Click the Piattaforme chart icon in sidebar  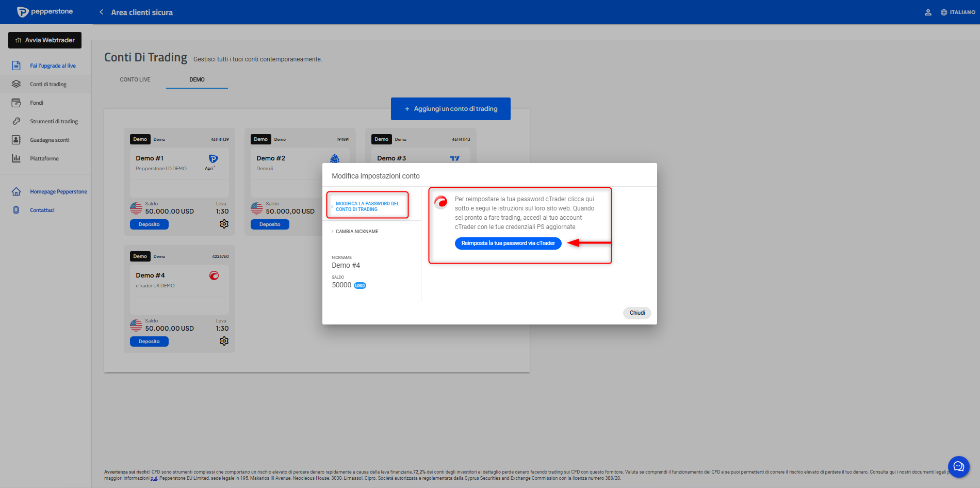tap(17, 158)
